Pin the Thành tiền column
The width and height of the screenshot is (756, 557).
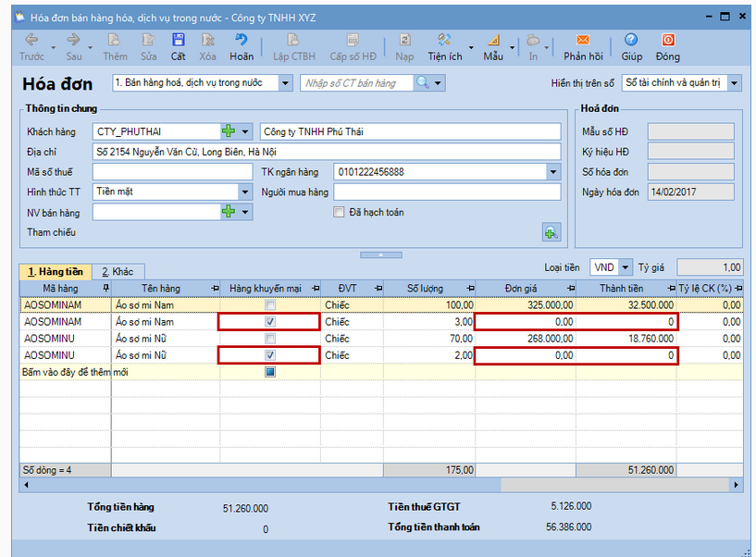point(671,289)
